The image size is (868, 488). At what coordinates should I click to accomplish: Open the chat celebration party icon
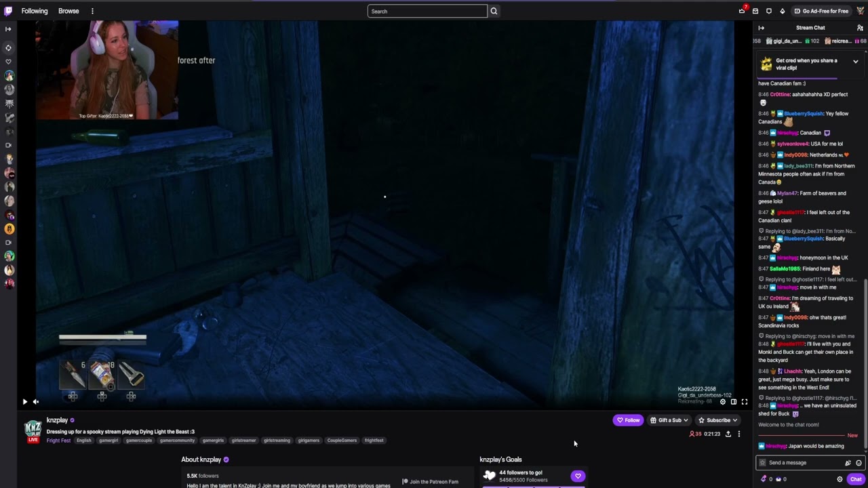(x=848, y=463)
